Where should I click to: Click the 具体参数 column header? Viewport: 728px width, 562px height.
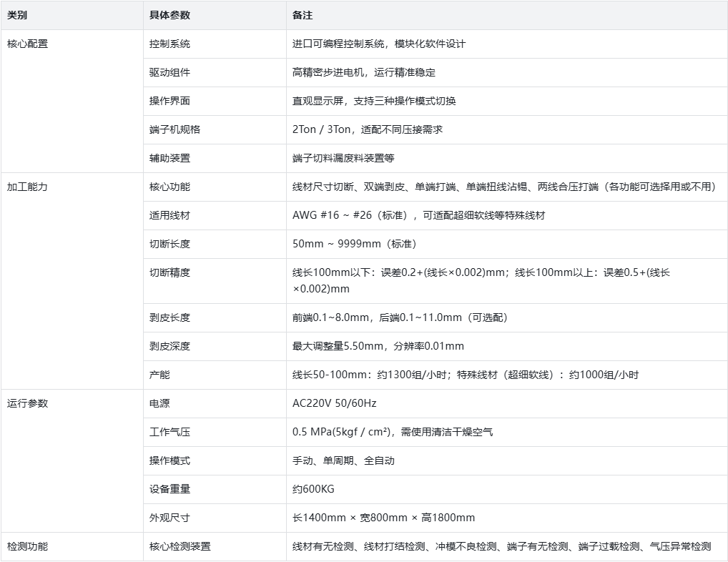click(x=169, y=15)
